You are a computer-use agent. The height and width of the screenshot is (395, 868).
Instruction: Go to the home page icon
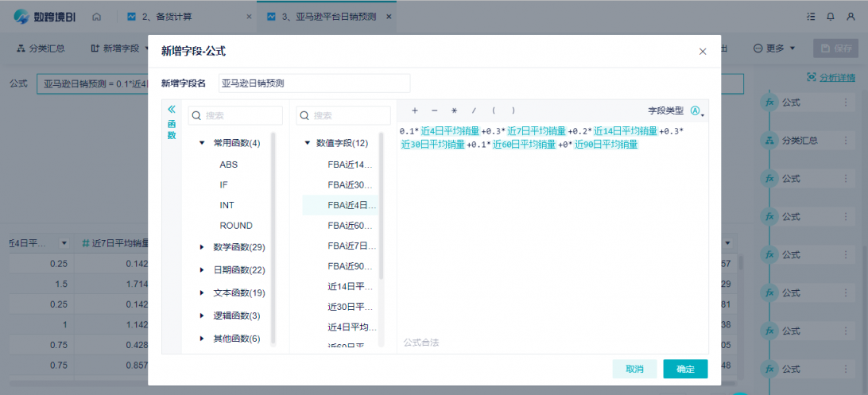tap(96, 17)
